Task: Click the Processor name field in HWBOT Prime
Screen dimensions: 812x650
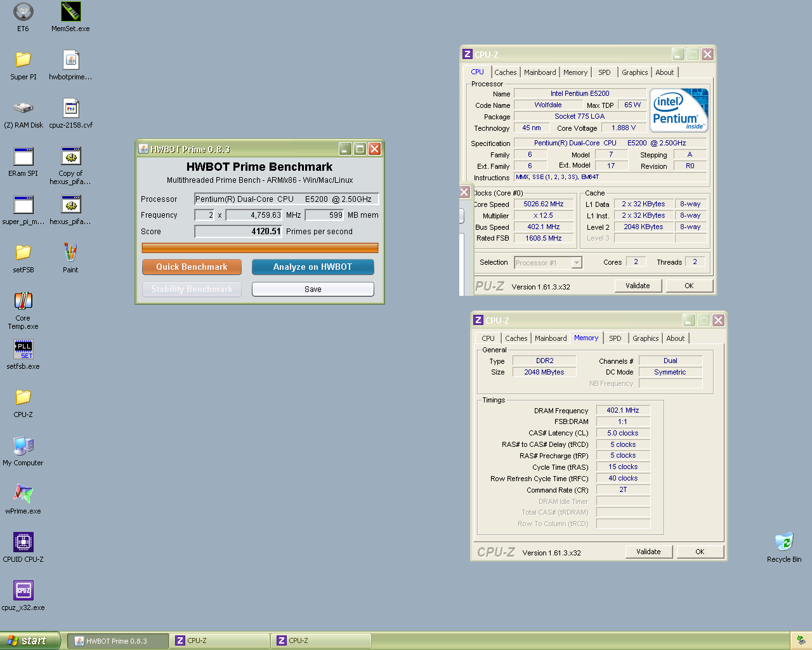Action: click(287, 199)
